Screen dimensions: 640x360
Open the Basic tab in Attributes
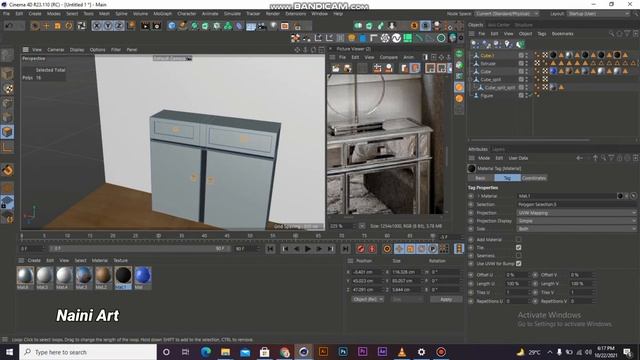click(480, 178)
